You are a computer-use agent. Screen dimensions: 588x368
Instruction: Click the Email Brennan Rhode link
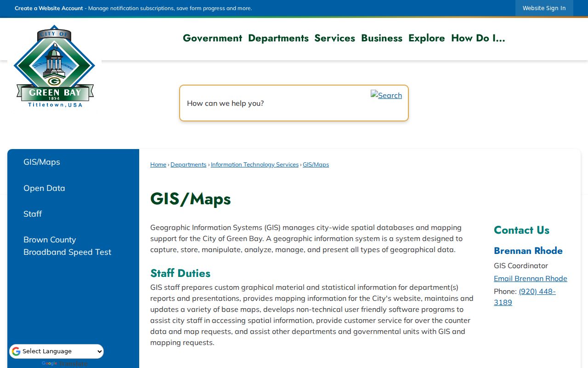pyautogui.click(x=531, y=278)
